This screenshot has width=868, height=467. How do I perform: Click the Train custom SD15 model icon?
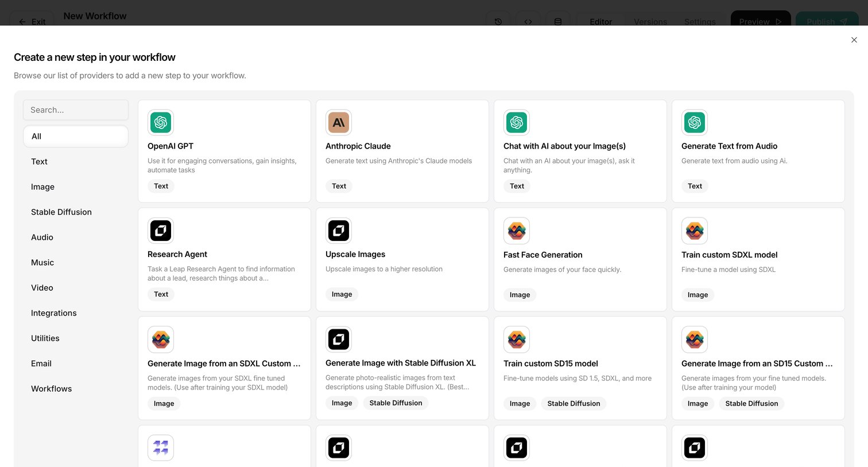(517, 340)
